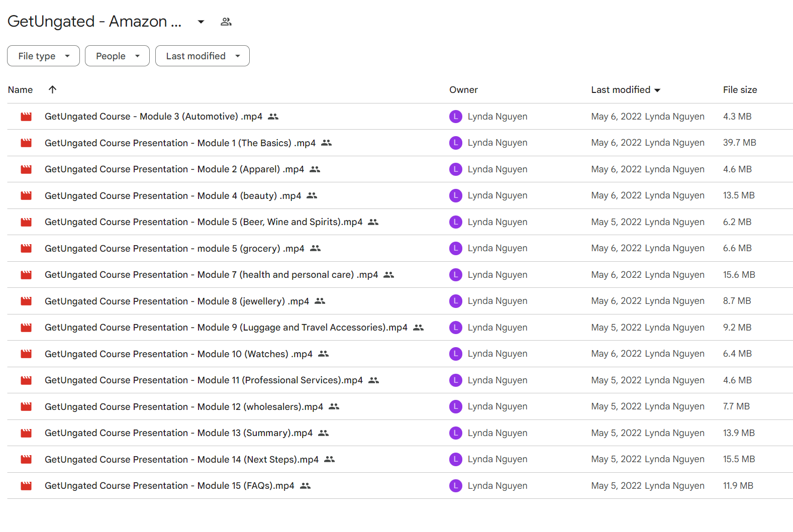
Task: Sort by the Name column header
Action: [20, 90]
